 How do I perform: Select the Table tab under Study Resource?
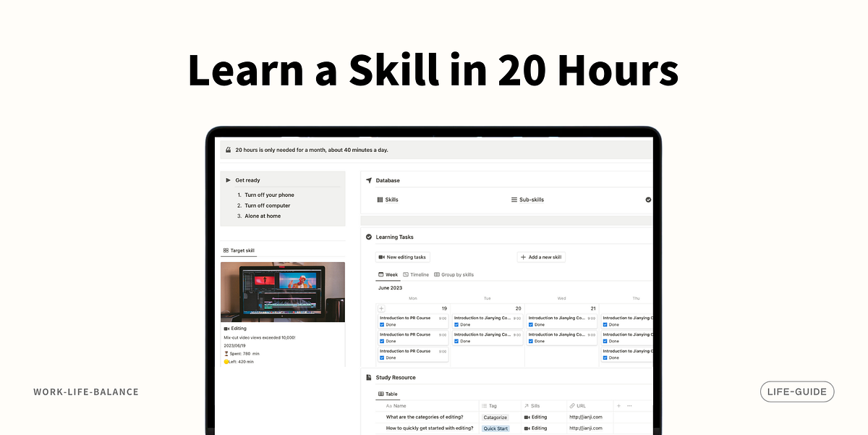coord(389,394)
